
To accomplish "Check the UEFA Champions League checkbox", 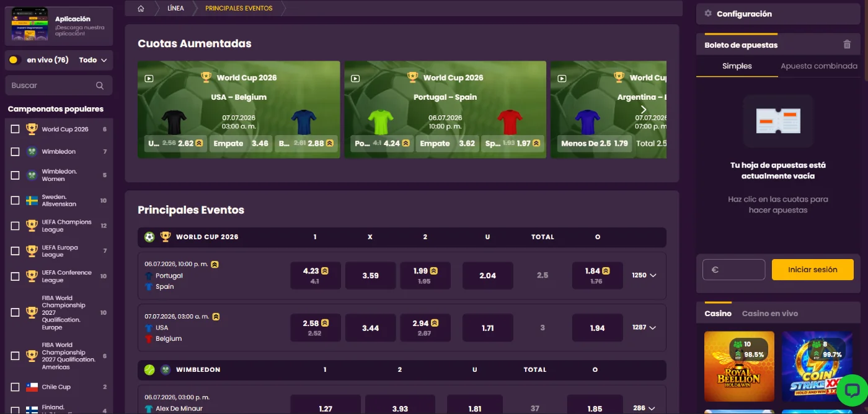I will pos(15,226).
